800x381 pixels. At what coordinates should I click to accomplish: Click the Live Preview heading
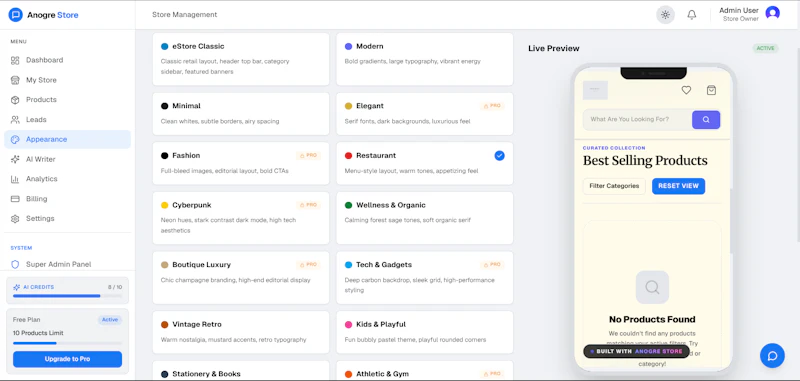[554, 48]
